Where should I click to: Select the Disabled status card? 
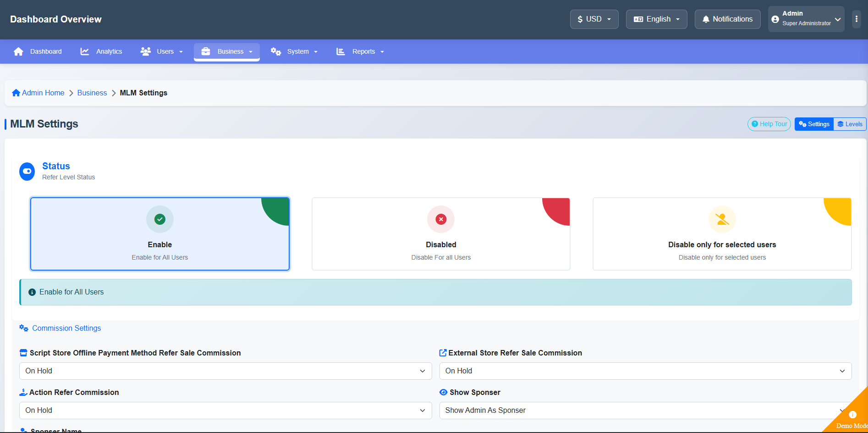441,234
